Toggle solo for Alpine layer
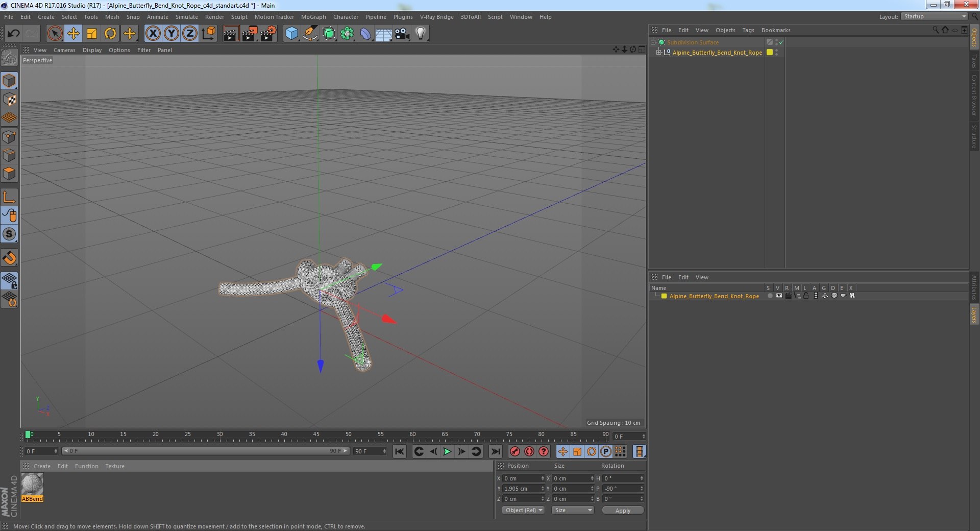980x531 pixels. pyautogui.click(x=769, y=296)
